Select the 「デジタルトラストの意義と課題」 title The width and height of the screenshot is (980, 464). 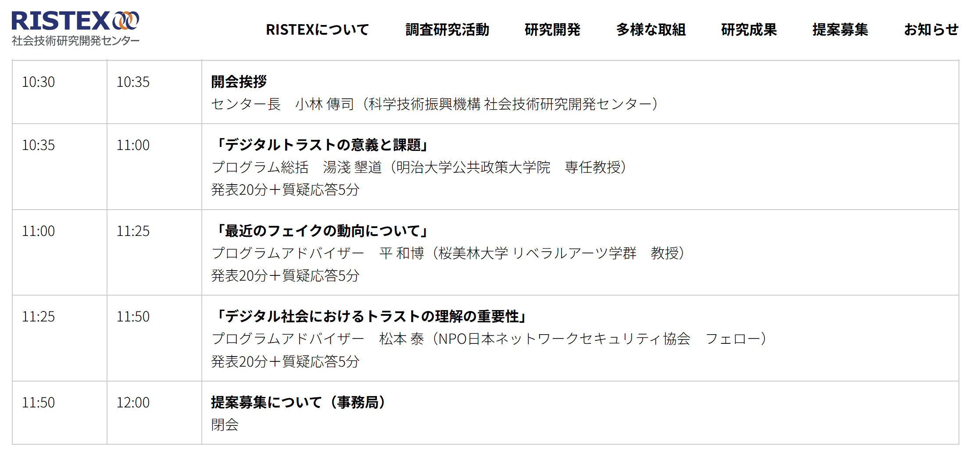(320, 145)
